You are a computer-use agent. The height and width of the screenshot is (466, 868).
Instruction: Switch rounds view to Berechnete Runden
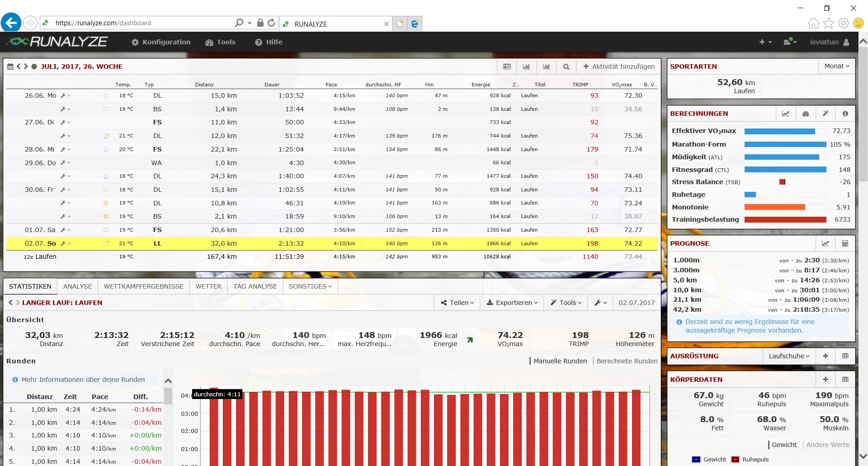pyautogui.click(x=627, y=361)
